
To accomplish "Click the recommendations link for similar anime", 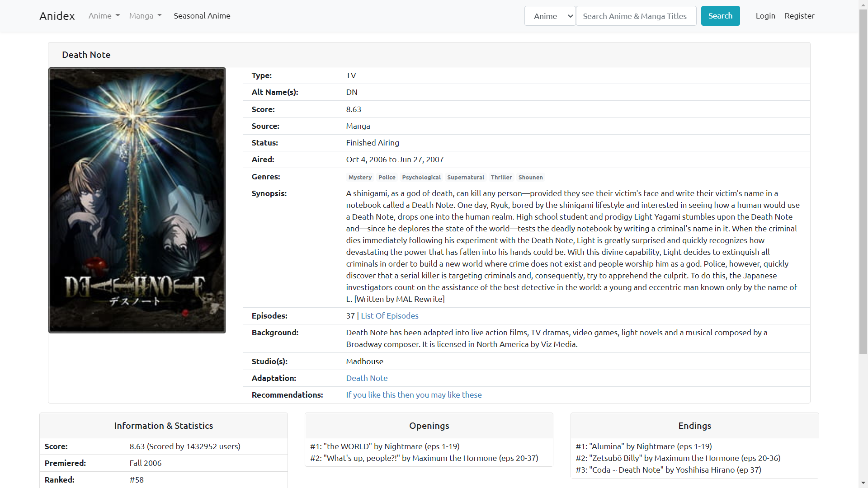I will click(414, 394).
